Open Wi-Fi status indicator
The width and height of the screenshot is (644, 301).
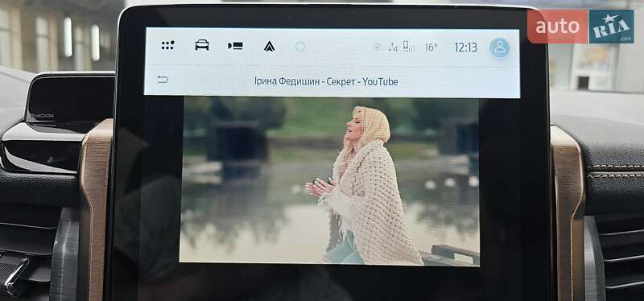(x=377, y=47)
